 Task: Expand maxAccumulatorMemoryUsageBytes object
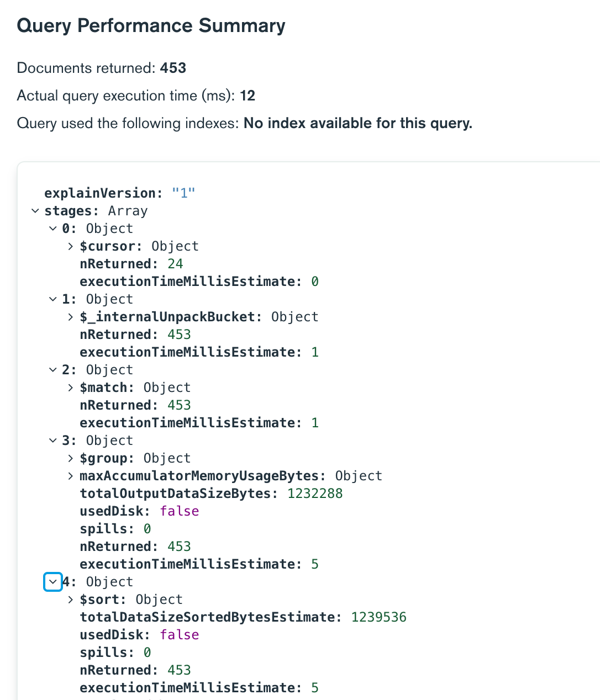(x=71, y=476)
